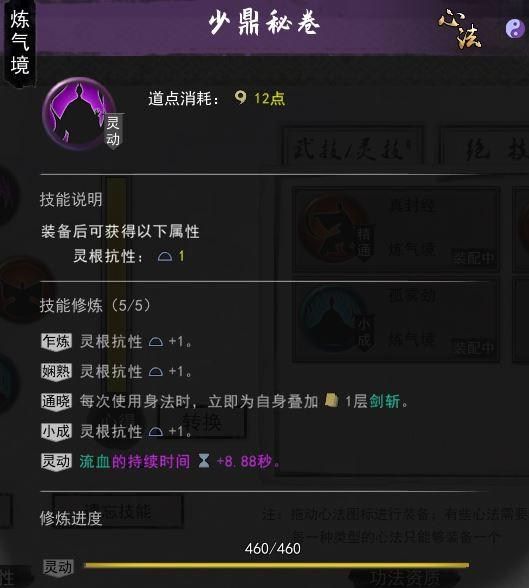Screen dimensions: 529x588
Task: Select the 灵动 stage badge in skill list
Action: (x=56, y=462)
